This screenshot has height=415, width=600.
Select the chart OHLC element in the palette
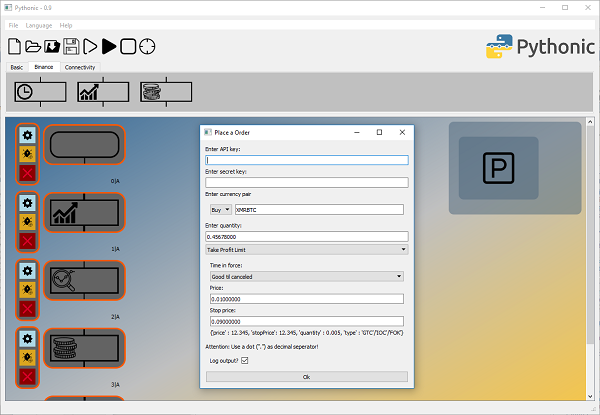tap(103, 92)
